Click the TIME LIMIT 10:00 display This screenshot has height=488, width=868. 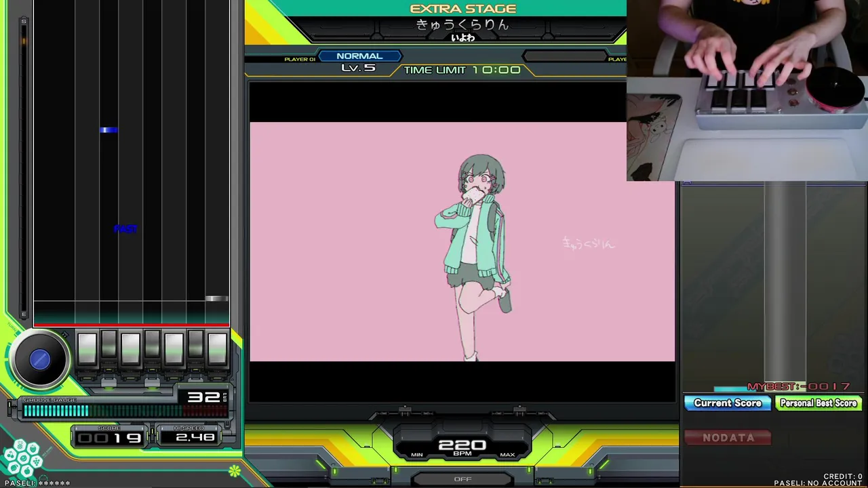click(462, 70)
